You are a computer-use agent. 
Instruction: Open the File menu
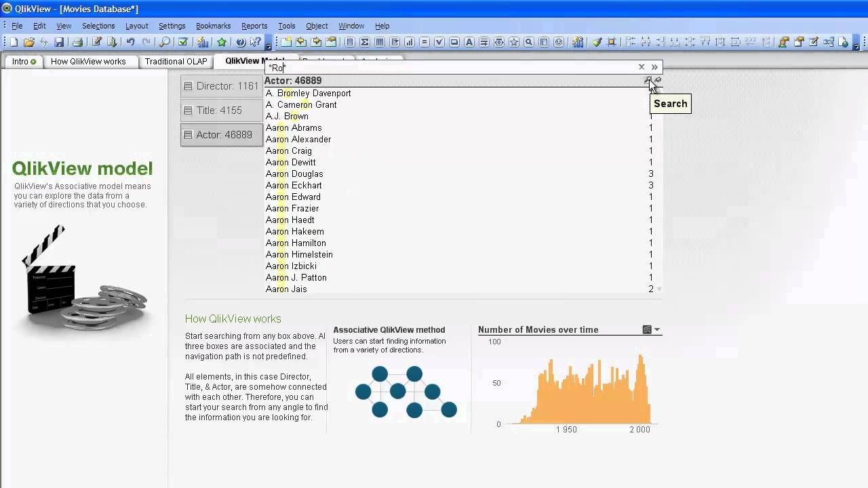coord(17,26)
